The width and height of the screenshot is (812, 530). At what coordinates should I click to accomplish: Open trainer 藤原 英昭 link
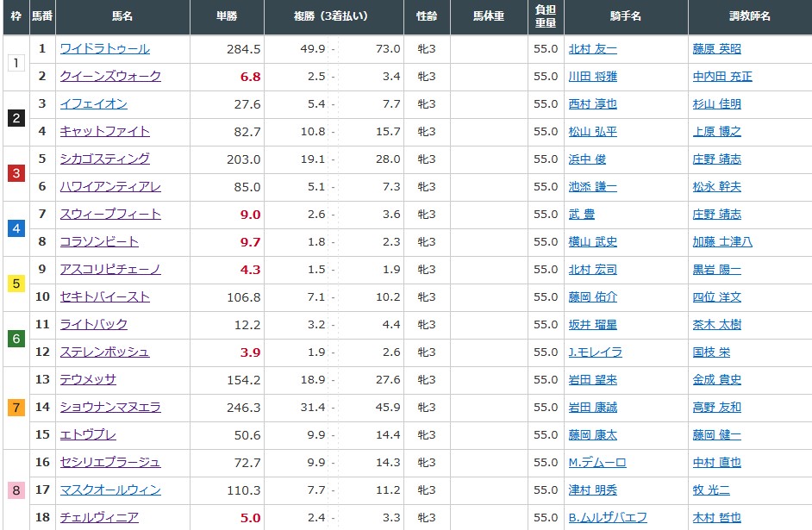click(716, 49)
